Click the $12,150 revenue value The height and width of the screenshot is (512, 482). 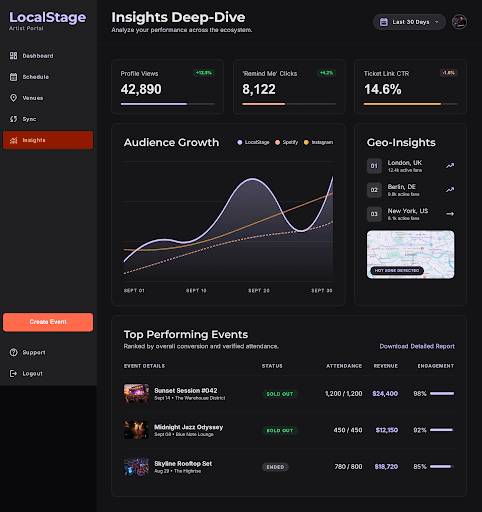387,430
